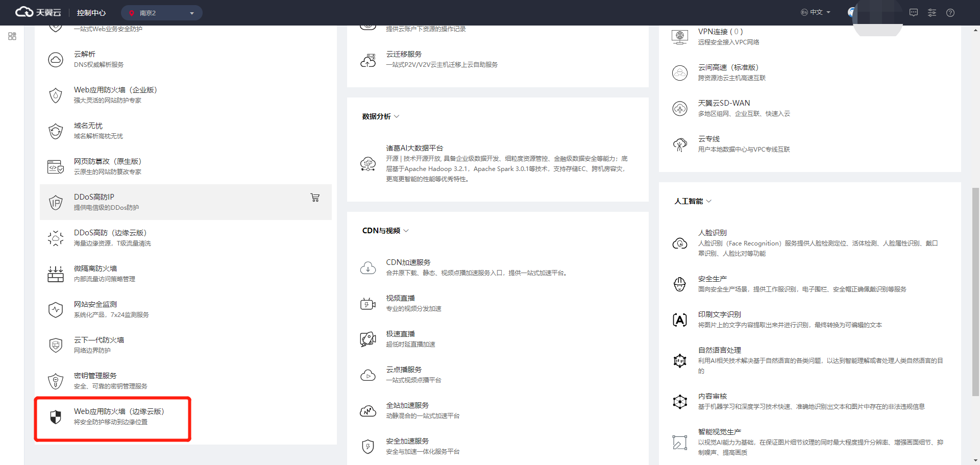Open the message notification icon in header
980x465 pixels.
(913, 13)
